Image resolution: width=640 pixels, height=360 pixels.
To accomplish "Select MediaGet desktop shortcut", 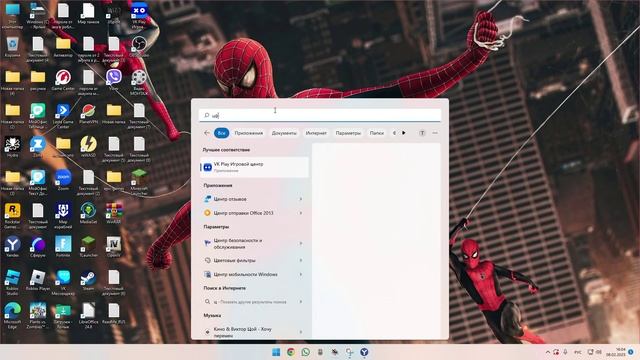I will point(88,213).
